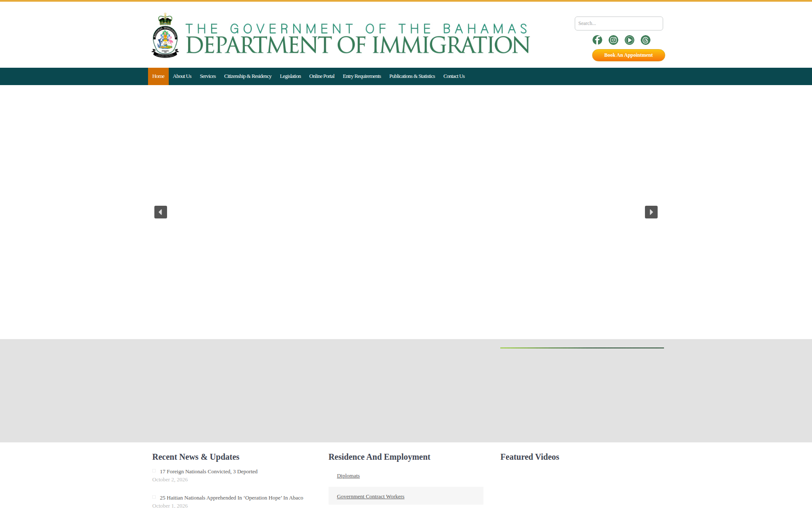This screenshot has width=812, height=508.
Task: Select the Home menu item
Action: point(158,76)
